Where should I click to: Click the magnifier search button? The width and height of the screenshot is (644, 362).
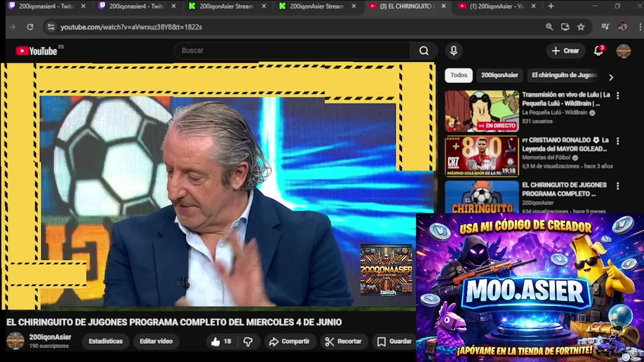click(x=424, y=51)
